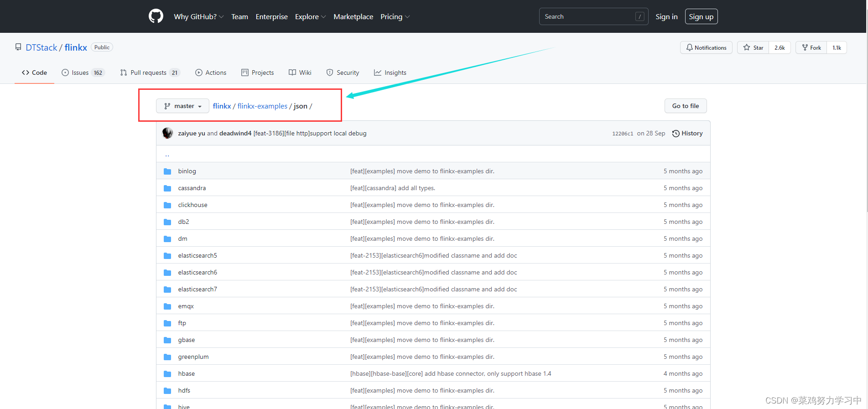
Task: Open Marketplace from the header
Action: [353, 16]
